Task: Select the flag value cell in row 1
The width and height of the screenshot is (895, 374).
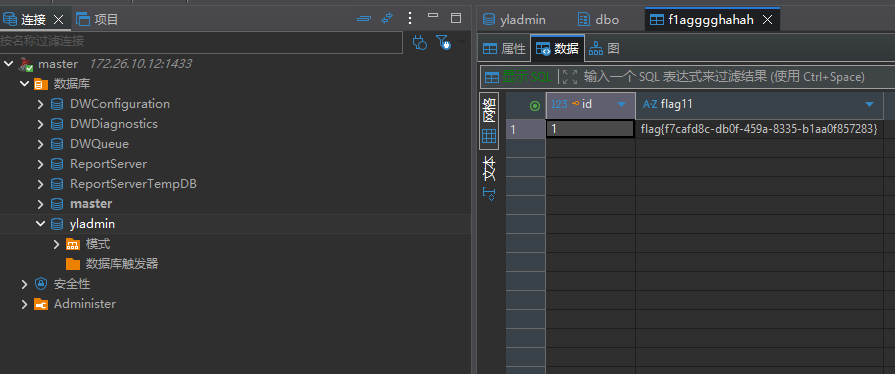Action: click(759, 130)
